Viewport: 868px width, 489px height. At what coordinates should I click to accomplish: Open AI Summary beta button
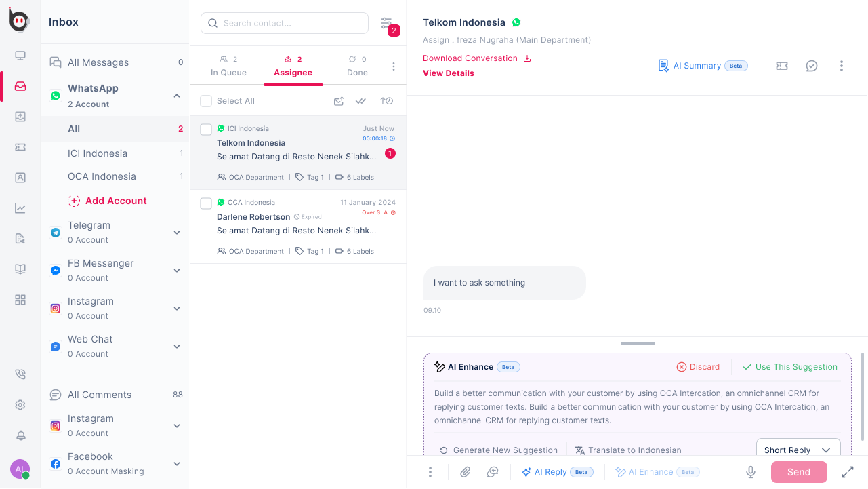(x=703, y=66)
